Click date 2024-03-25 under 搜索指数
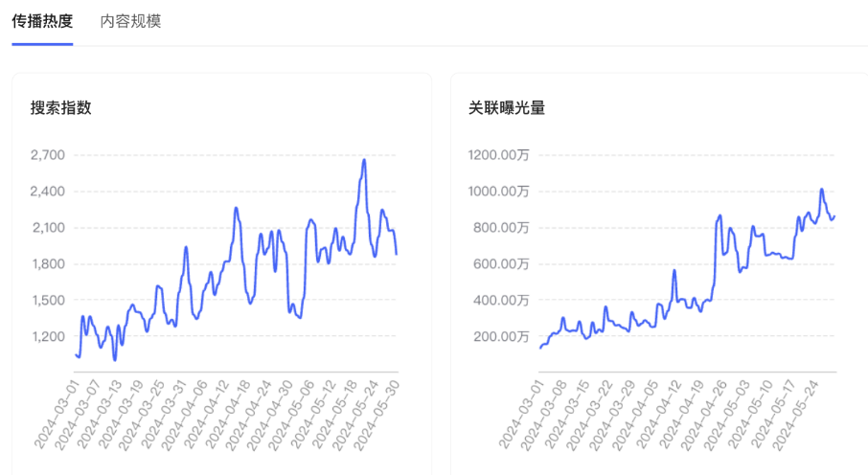 coord(141,414)
